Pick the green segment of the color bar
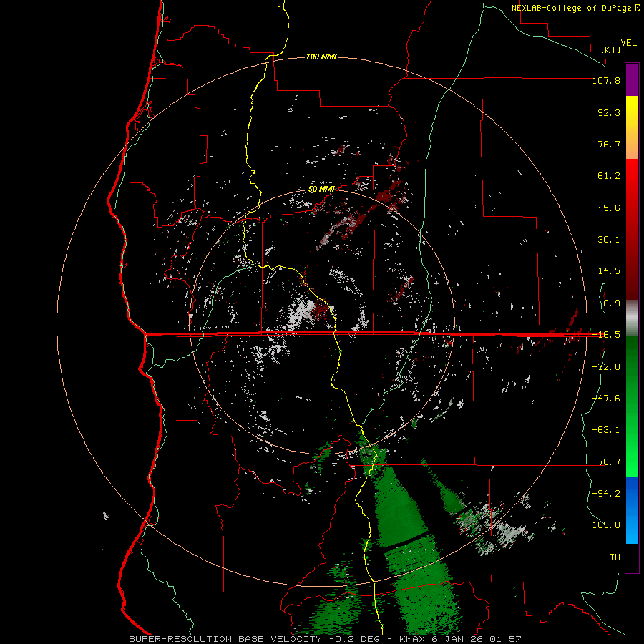This screenshot has width=644, height=644. pyautogui.click(x=632, y=406)
